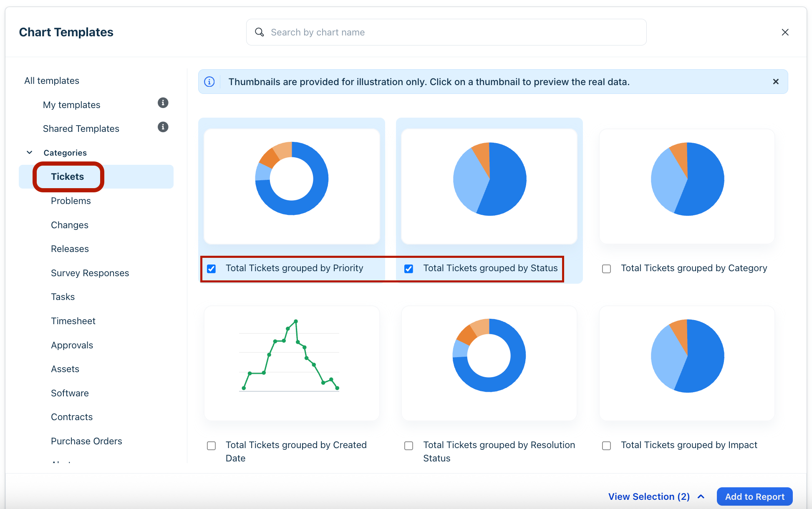Collapse the Categories section chevron

[30, 153]
